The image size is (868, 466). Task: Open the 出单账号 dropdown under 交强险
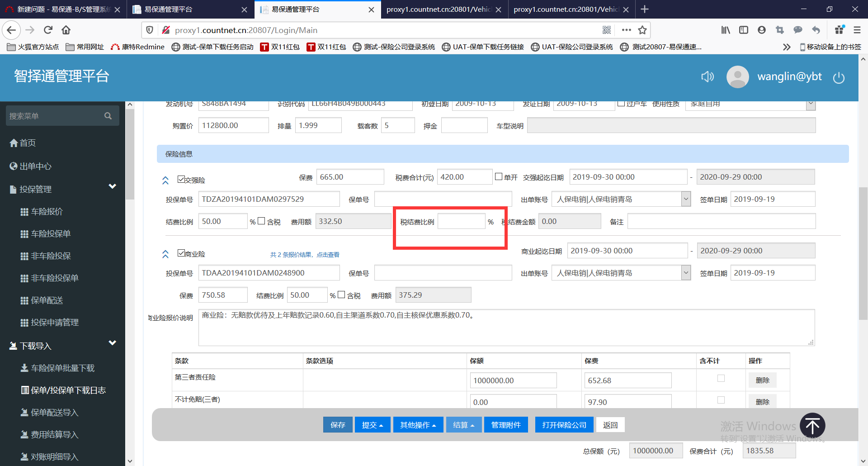click(x=685, y=199)
